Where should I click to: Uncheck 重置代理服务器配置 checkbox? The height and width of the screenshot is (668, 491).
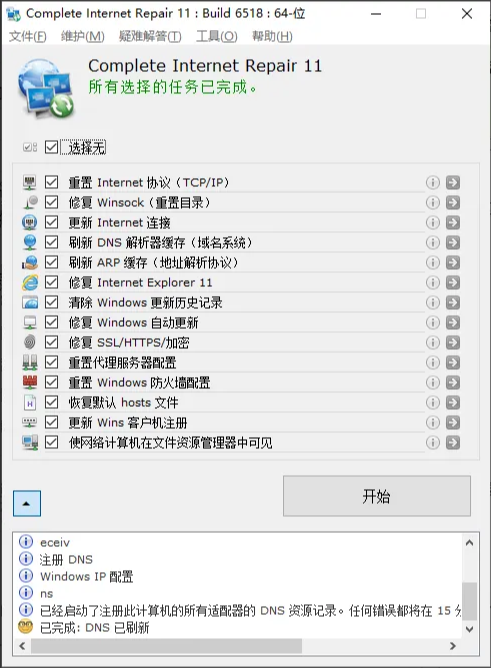point(52,363)
